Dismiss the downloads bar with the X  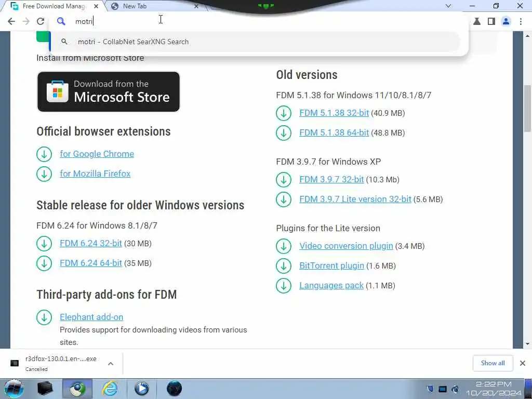pyautogui.click(x=523, y=363)
